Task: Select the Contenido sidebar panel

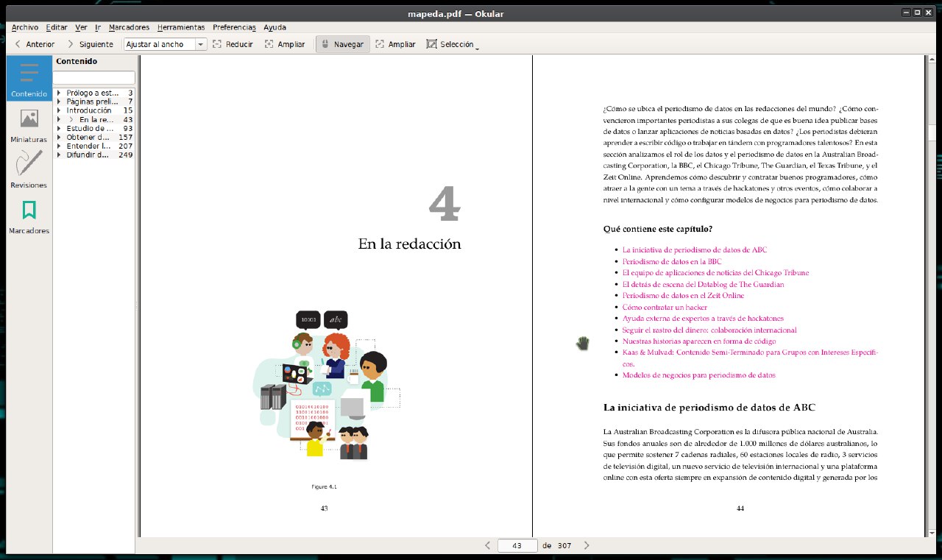Action: (29, 79)
